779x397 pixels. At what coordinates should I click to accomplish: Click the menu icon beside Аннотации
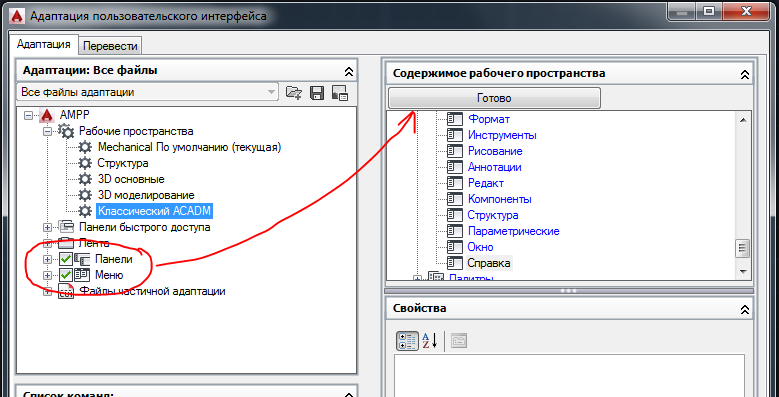pos(455,167)
